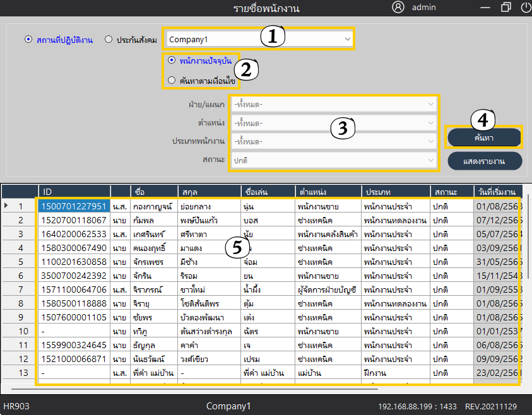The height and width of the screenshot is (415, 532).
Task: Click the restore window icon
Action: [x=505, y=8]
